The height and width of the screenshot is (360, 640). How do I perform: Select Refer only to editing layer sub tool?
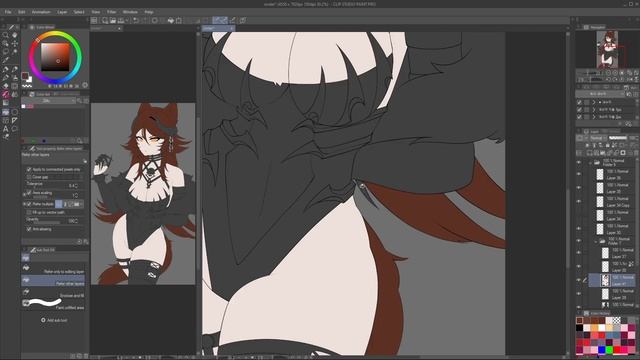(53, 269)
